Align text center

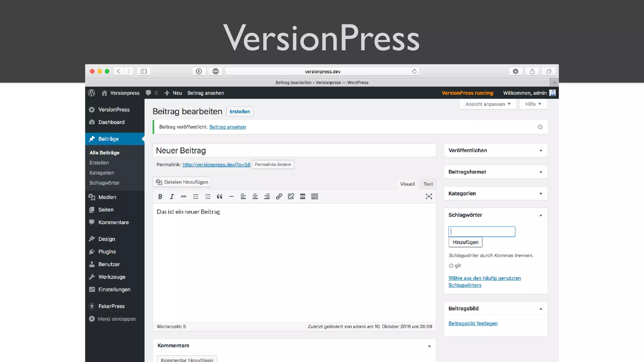point(255,196)
